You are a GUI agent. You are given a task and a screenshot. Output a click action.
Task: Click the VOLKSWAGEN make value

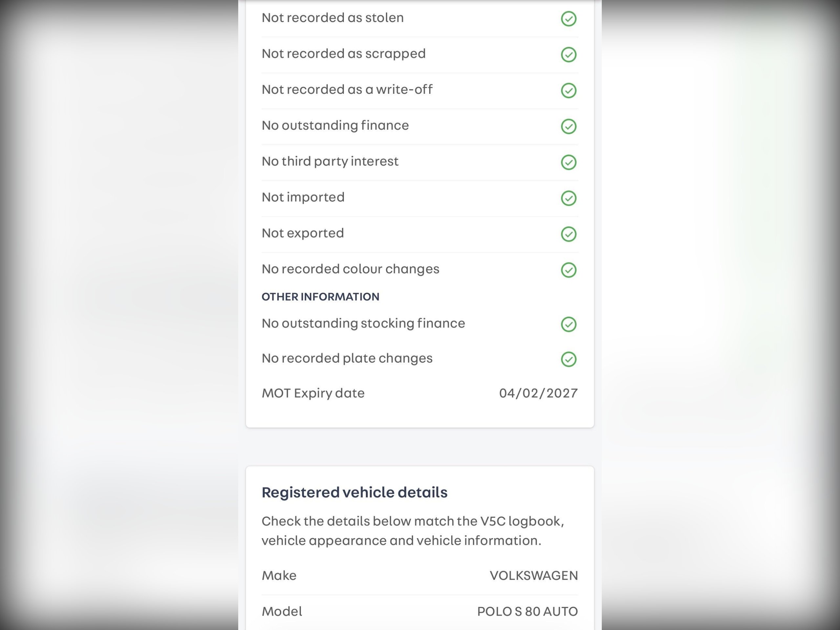point(534,575)
